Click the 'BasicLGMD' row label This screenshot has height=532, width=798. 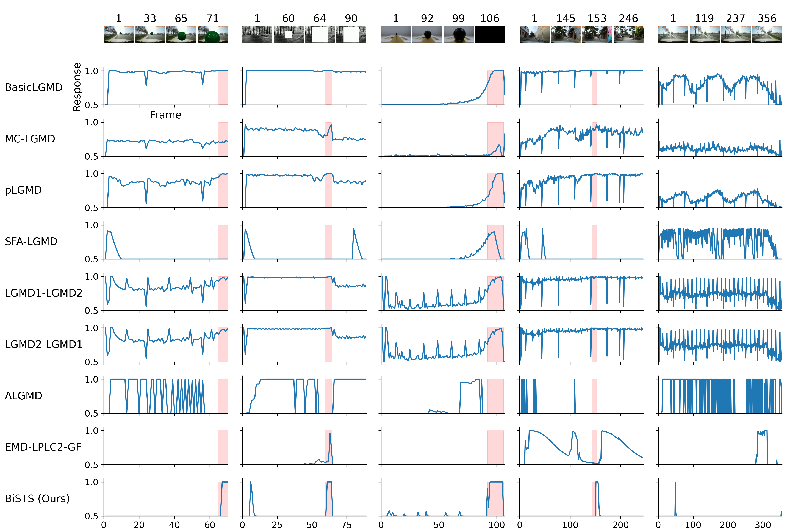point(34,88)
